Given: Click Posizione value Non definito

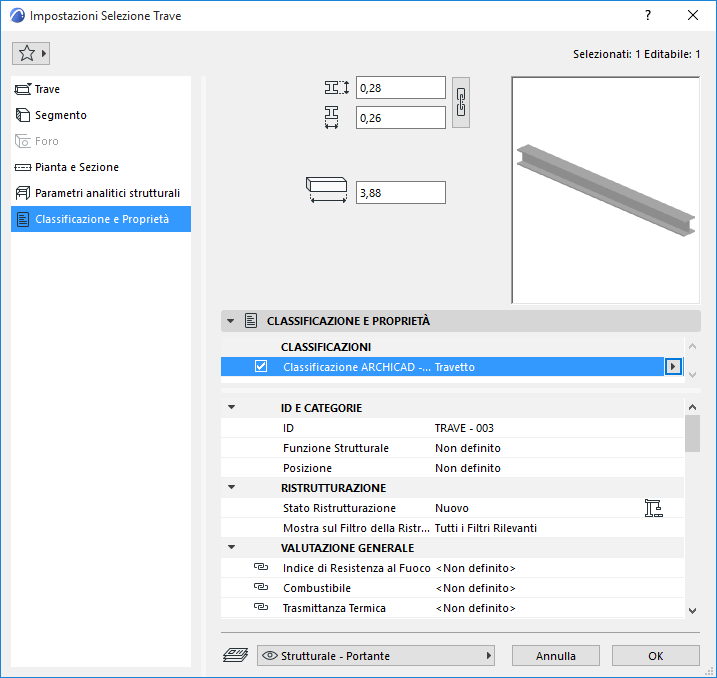Looking at the screenshot, I should tap(468, 468).
